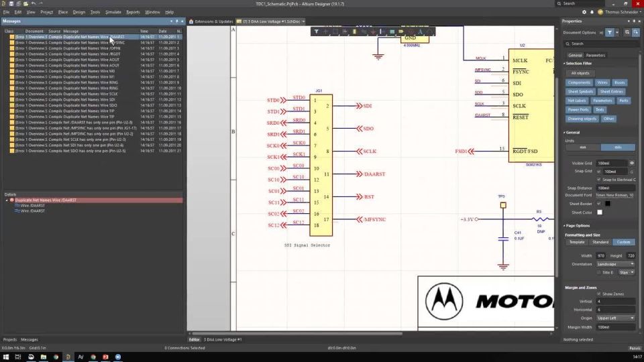Open the Simulate menu

click(113, 12)
